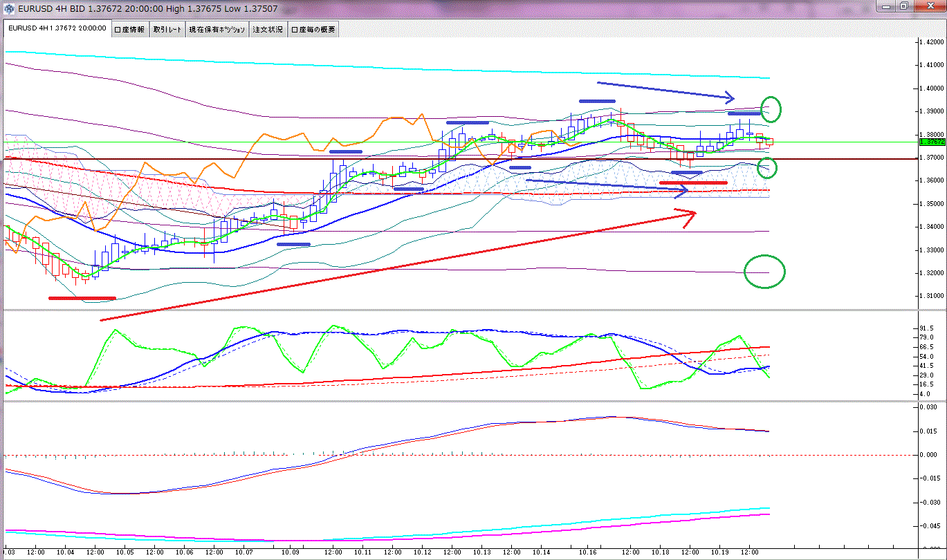
Task: Open the 現在保有ポジション tab
Action: tap(217, 30)
